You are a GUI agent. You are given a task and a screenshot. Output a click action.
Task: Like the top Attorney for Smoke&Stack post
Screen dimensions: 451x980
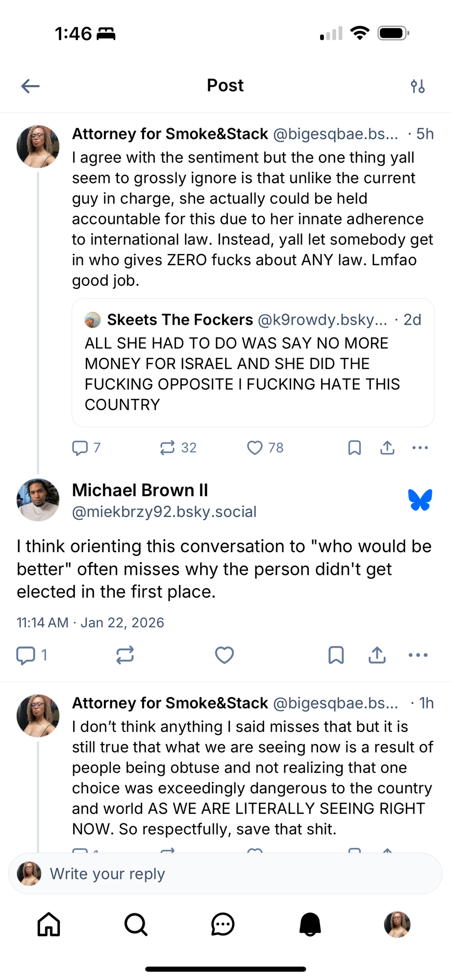click(255, 448)
